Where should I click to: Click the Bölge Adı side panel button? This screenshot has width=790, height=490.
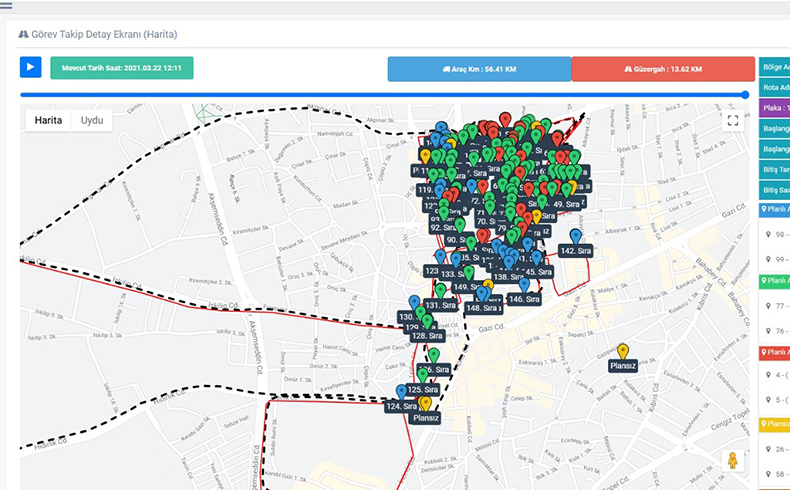click(774, 67)
